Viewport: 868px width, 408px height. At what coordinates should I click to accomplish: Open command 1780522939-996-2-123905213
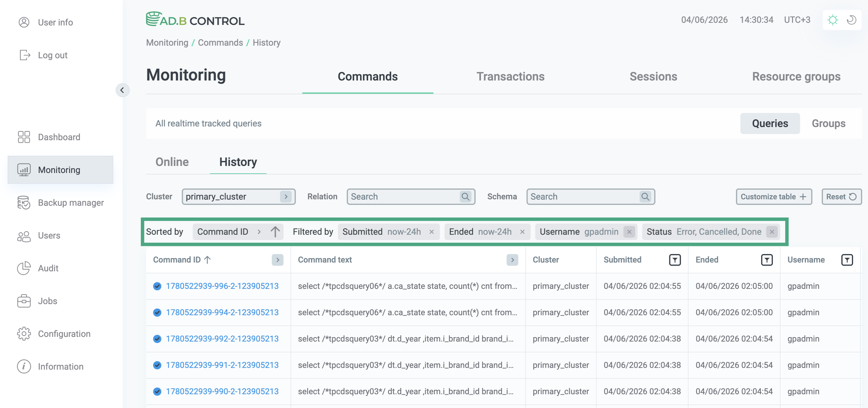222,286
